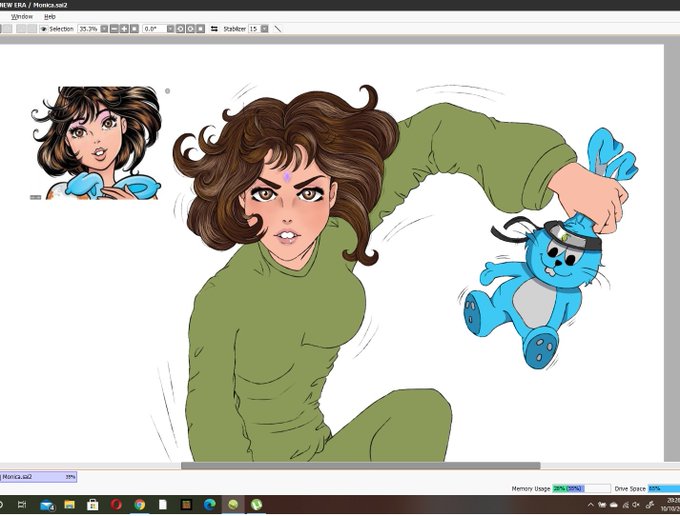Open Microsoft Edge from the taskbar
Image resolution: width=680 pixels, height=516 pixels.
click(x=209, y=505)
